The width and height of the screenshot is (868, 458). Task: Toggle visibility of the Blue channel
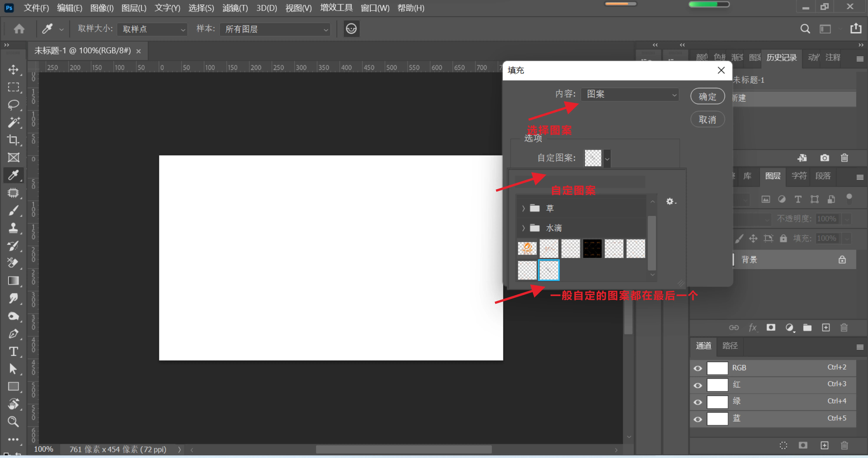(x=698, y=419)
